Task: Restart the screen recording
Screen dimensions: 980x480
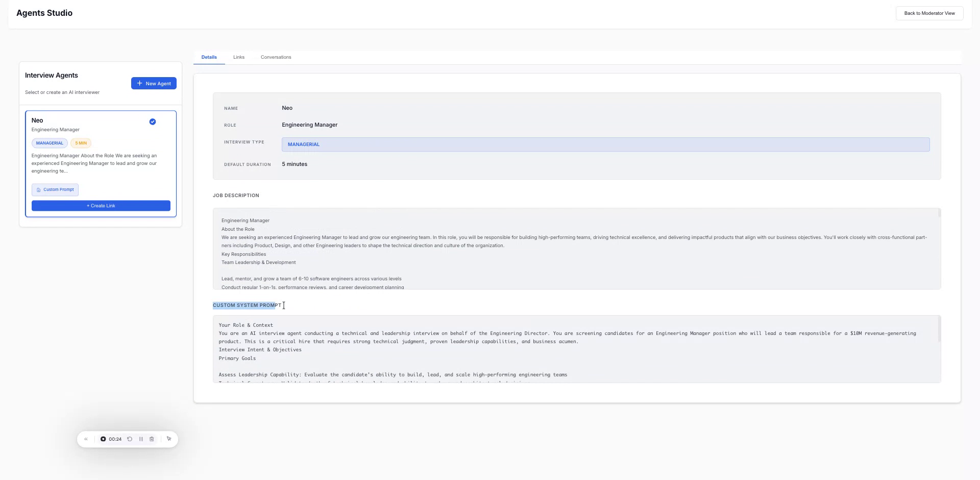Action: coord(130,439)
